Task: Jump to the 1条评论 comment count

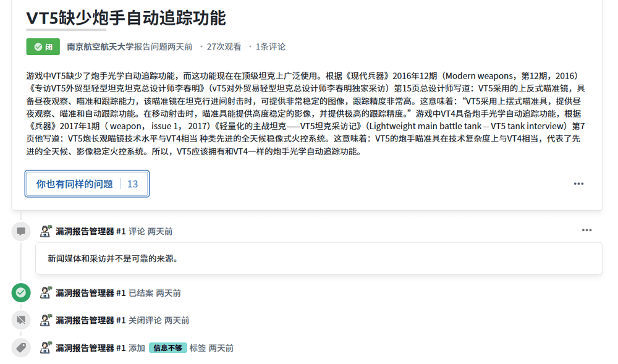Action: point(270,46)
